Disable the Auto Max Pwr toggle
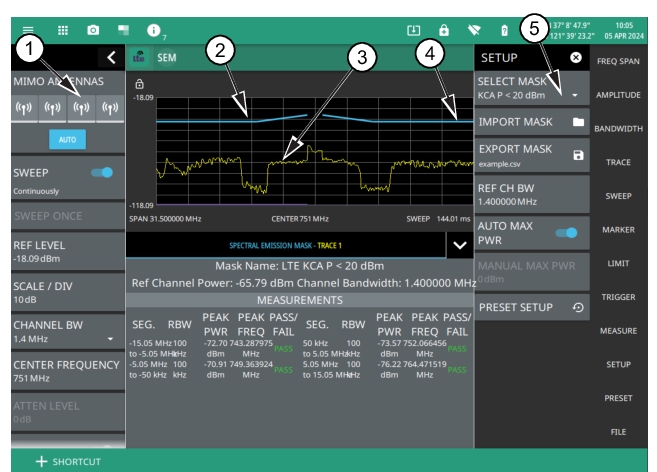657x472 pixels. coord(569,232)
